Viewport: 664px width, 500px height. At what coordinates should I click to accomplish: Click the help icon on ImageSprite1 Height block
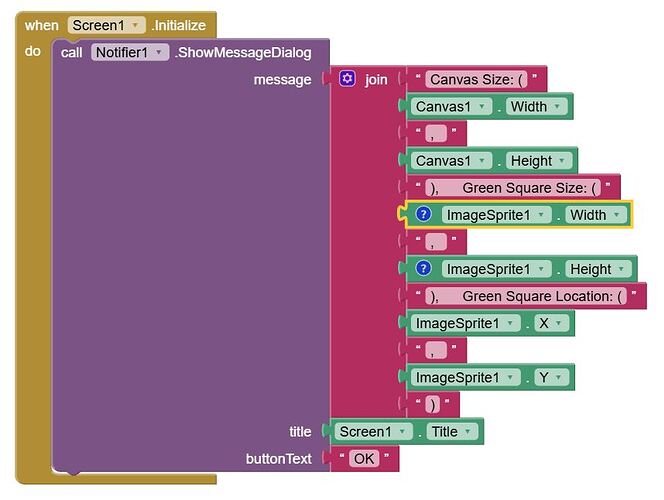[423, 268]
